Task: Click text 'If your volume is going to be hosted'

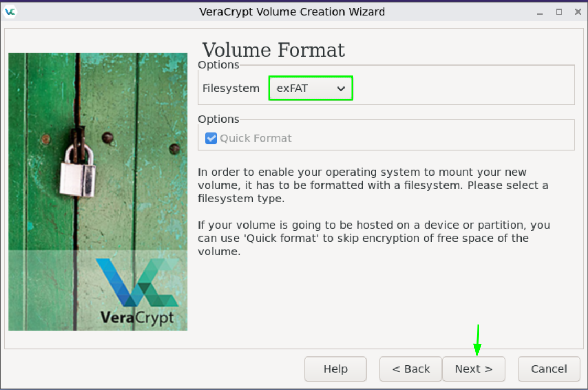Action: (x=275, y=225)
